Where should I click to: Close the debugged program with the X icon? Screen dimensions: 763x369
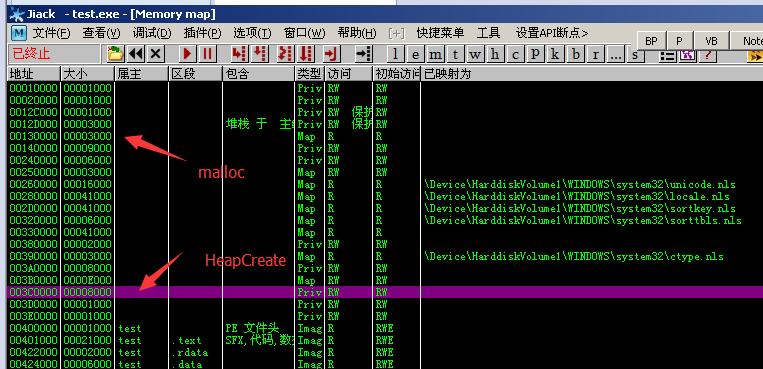point(156,54)
